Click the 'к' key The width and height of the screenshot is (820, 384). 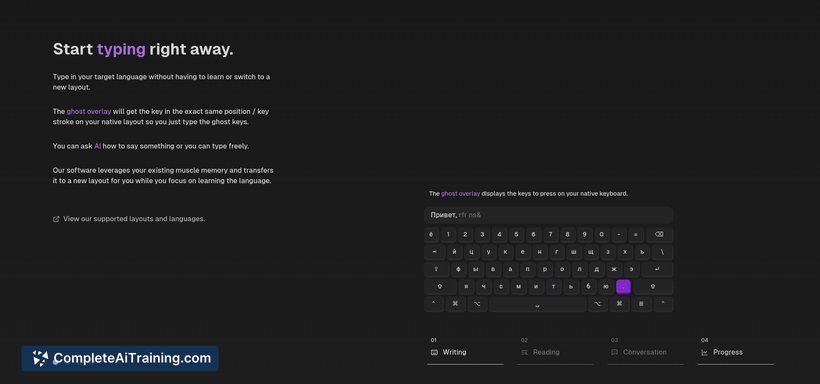click(506, 252)
